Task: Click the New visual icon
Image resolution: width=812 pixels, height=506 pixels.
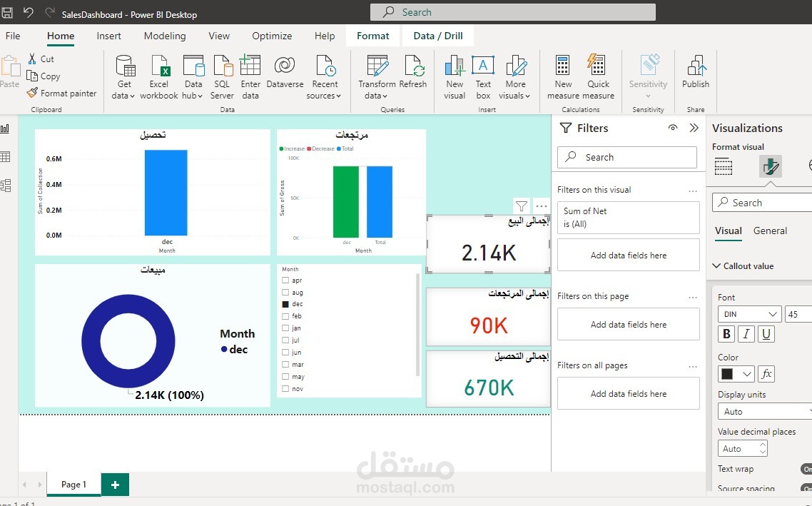Action: (x=454, y=71)
